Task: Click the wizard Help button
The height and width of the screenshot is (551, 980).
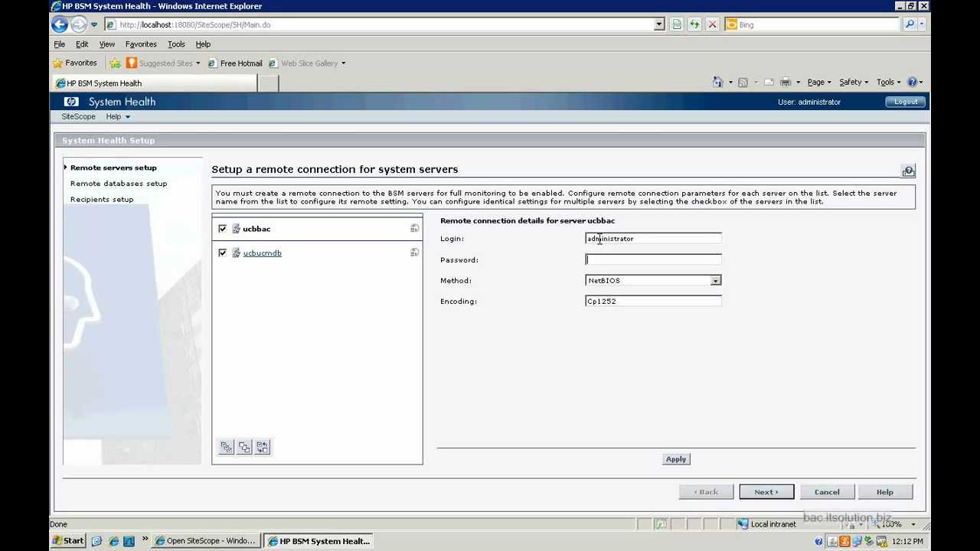Action: (884, 492)
